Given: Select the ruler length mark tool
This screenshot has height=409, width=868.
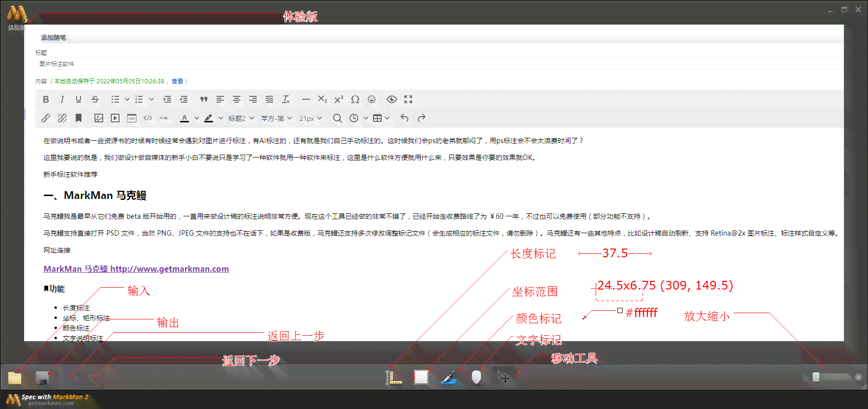Looking at the screenshot, I should (394, 377).
